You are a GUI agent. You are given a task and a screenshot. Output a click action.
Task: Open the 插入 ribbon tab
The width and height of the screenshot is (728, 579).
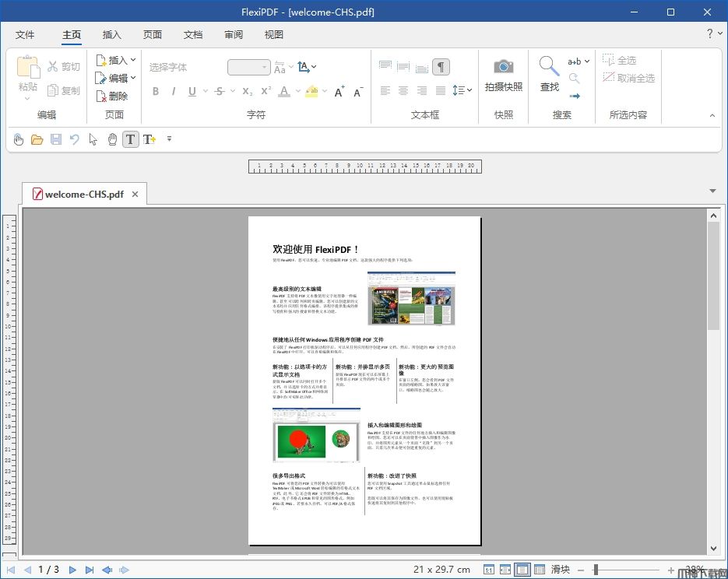click(112, 34)
